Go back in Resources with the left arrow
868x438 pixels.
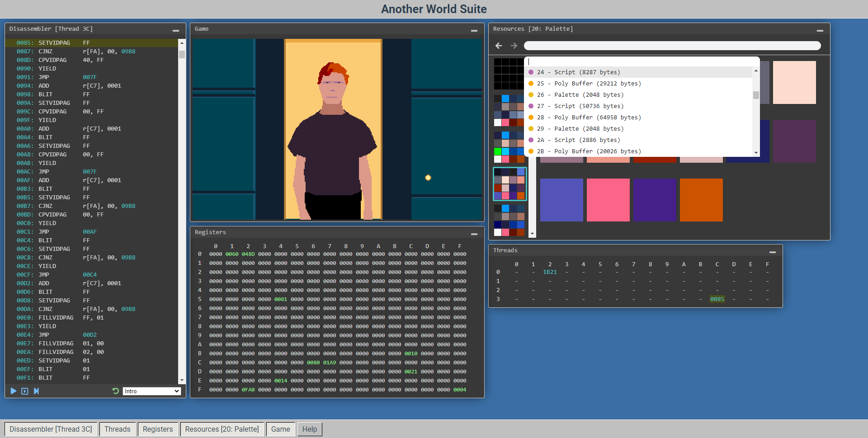499,46
